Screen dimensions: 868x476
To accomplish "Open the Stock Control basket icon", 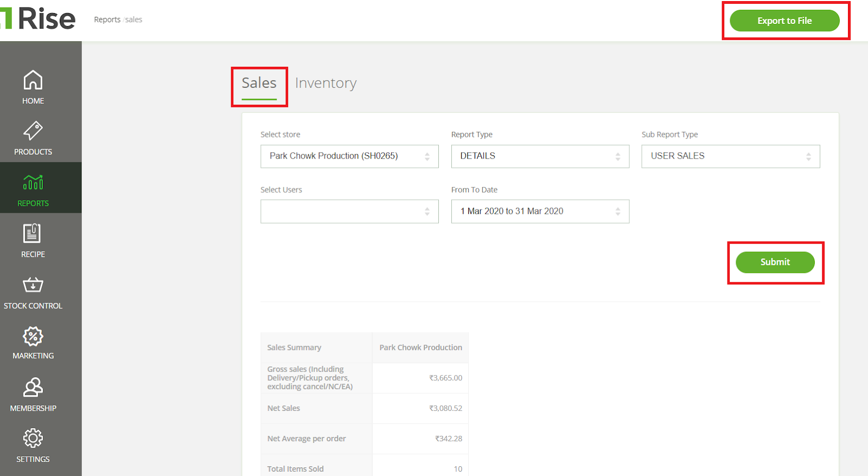I will (x=33, y=284).
